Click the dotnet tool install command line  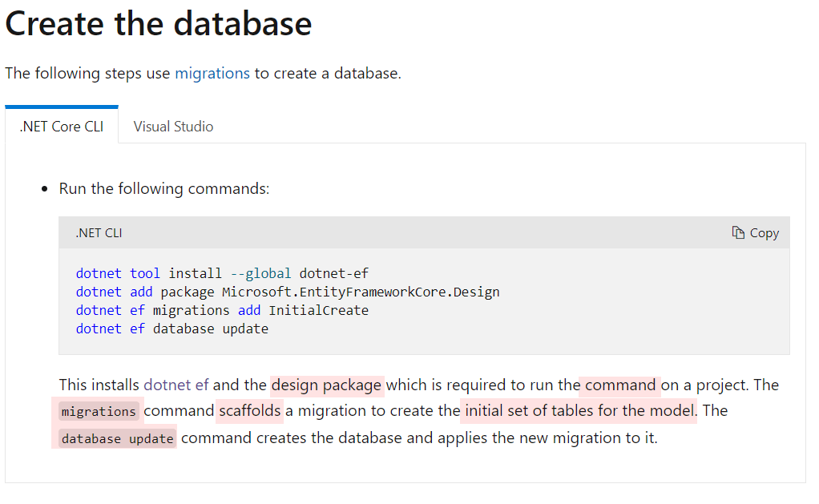[222, 273]
